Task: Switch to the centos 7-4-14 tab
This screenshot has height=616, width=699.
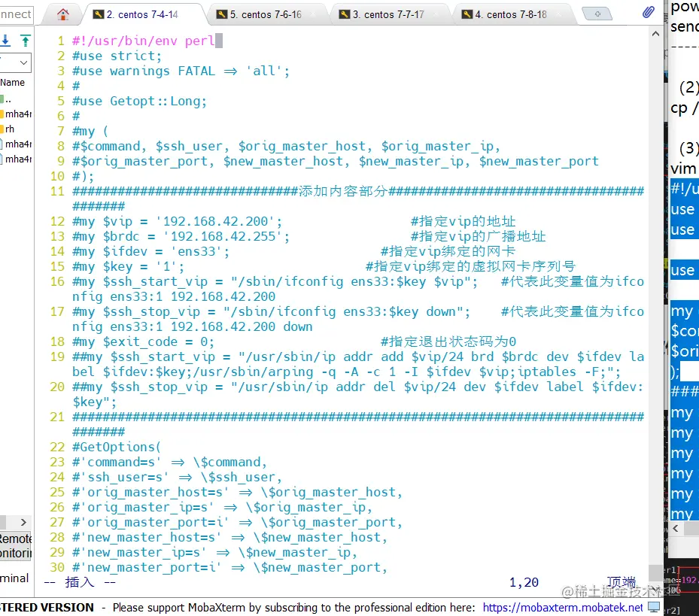Action: (x=141, y=15)
